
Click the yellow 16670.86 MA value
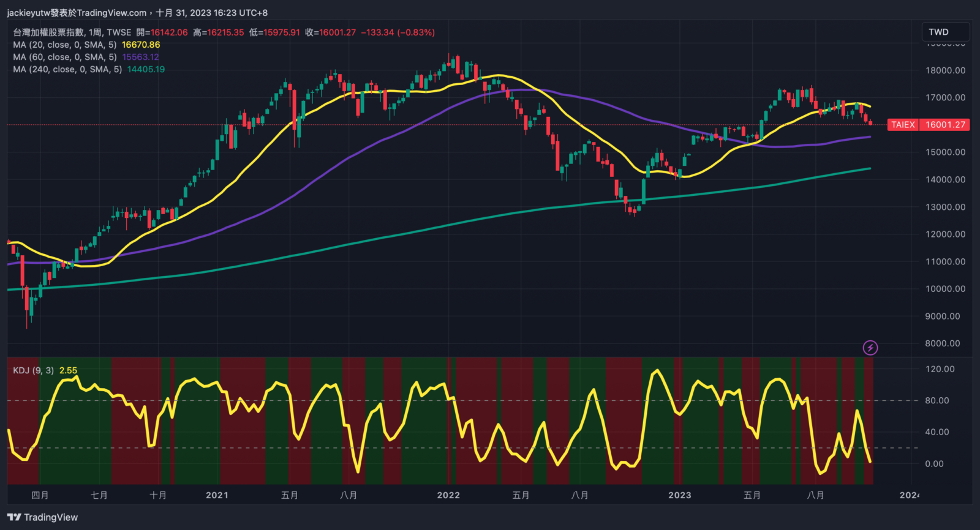click(141, 45)
